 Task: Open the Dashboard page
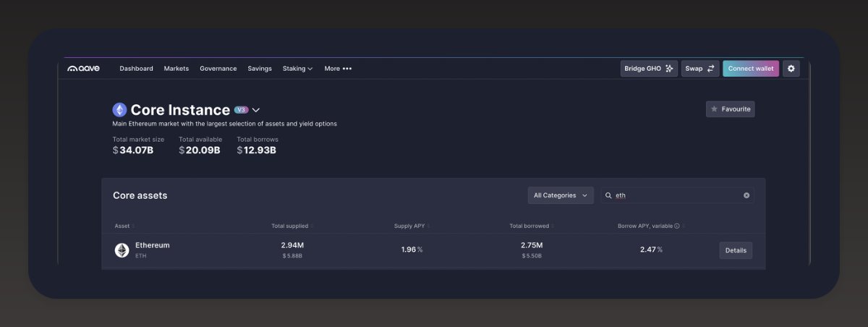coord(136,69)
